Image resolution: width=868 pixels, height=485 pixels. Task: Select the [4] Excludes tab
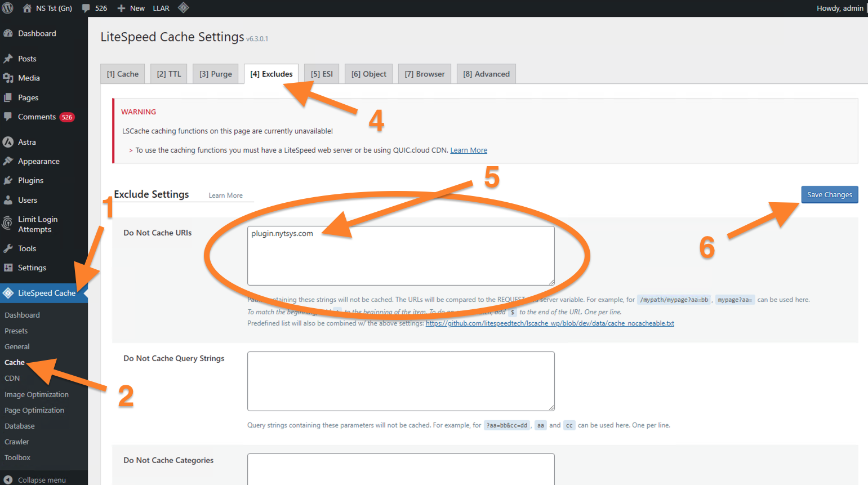click(271, 74)
